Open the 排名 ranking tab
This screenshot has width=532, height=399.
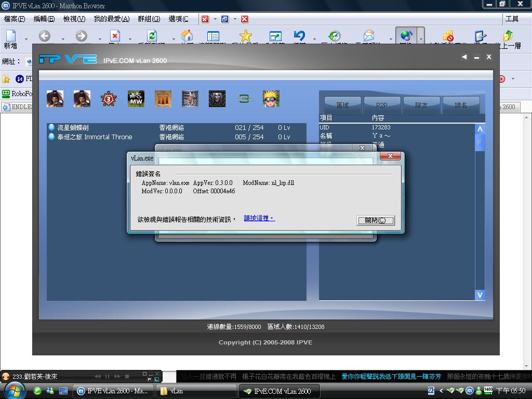pos(461,105)
